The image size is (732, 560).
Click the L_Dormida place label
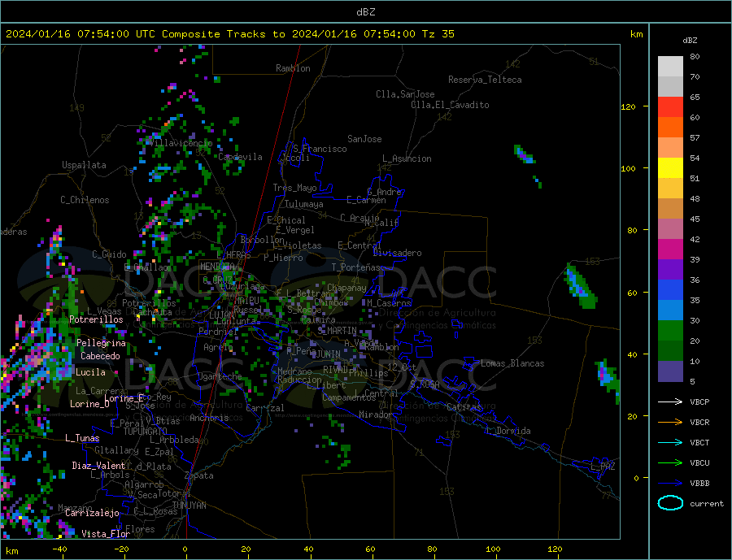point(509,431)
